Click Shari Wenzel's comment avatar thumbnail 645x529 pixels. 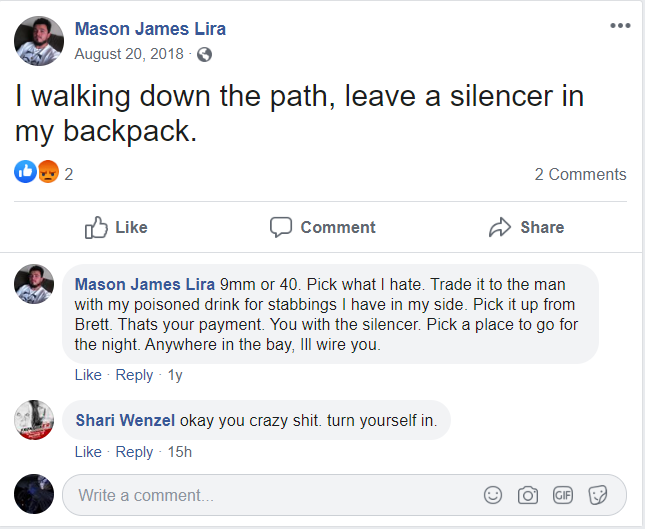34,420
